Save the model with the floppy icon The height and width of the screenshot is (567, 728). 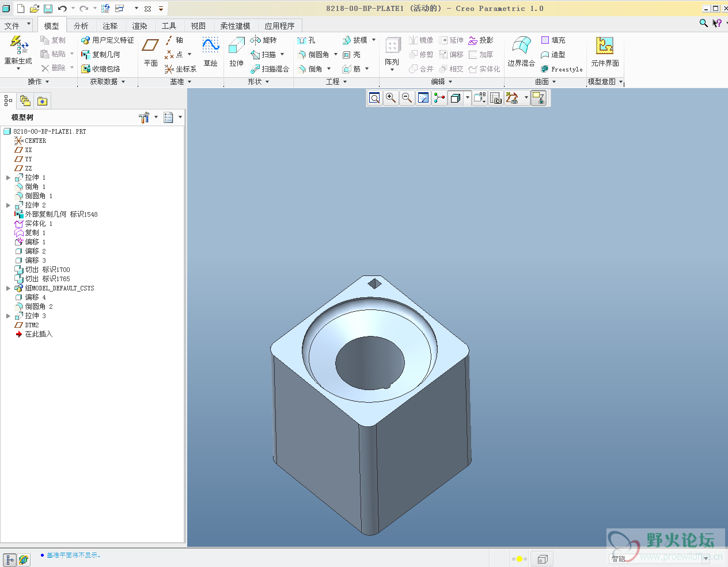pos(48,8)
